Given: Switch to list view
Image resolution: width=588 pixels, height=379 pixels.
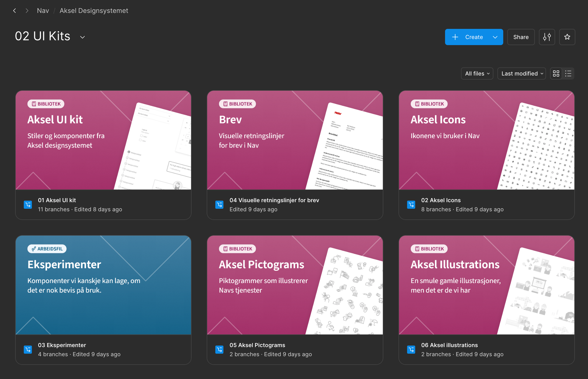Looking at the screenshot, I should coord(568,73).
